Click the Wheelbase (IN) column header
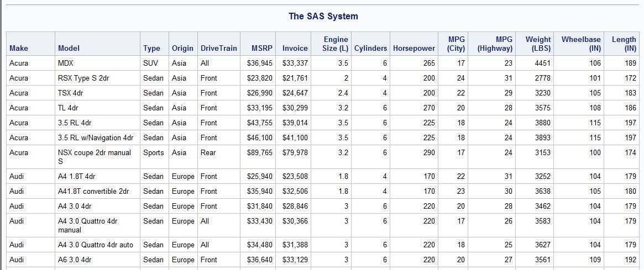 pos(579,44)
